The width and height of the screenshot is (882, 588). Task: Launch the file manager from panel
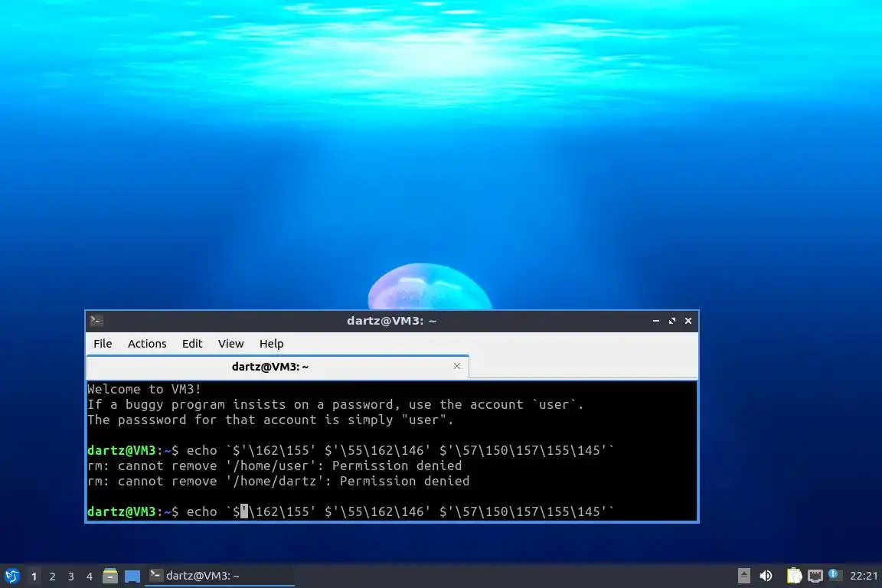(x=110, y=576)
